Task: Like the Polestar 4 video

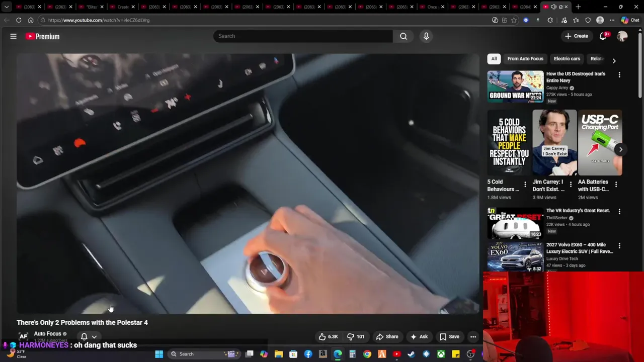Action: click(328, 337)
